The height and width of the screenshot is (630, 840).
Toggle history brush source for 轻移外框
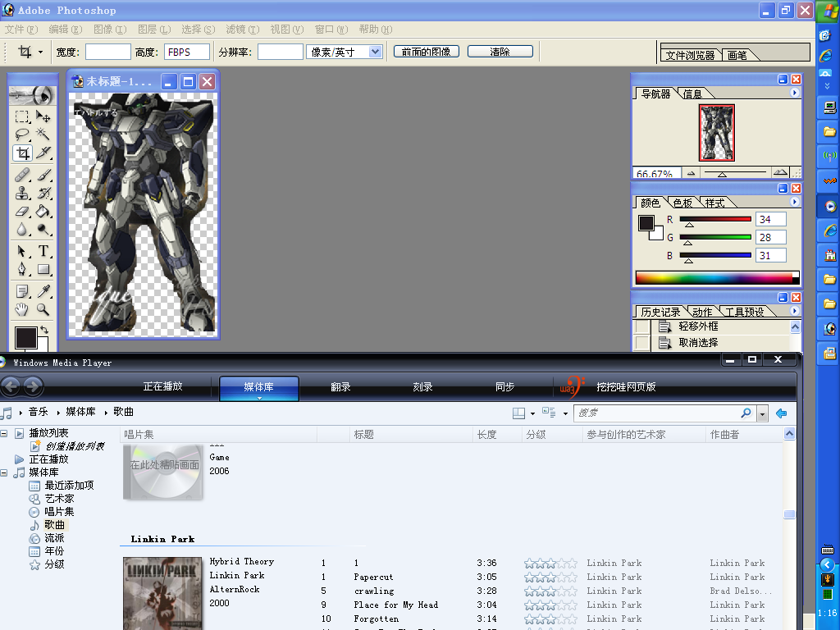pos(641,326)
